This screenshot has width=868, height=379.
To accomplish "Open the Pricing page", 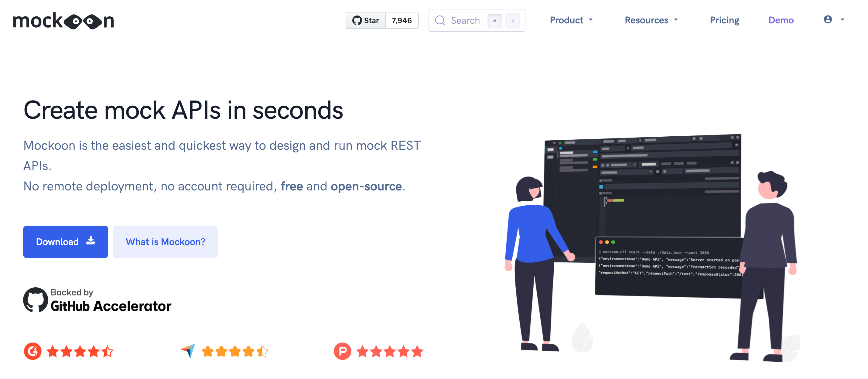I will (x=724, y=20).
